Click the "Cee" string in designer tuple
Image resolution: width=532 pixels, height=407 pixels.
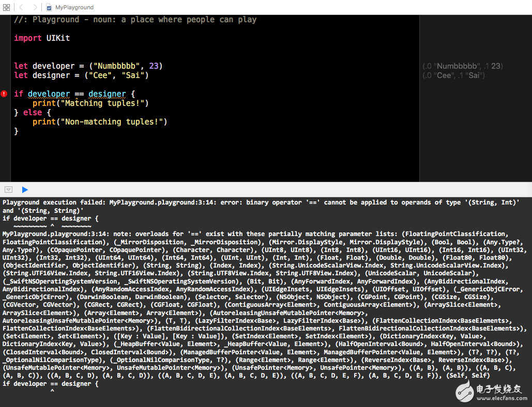point(98,75)
